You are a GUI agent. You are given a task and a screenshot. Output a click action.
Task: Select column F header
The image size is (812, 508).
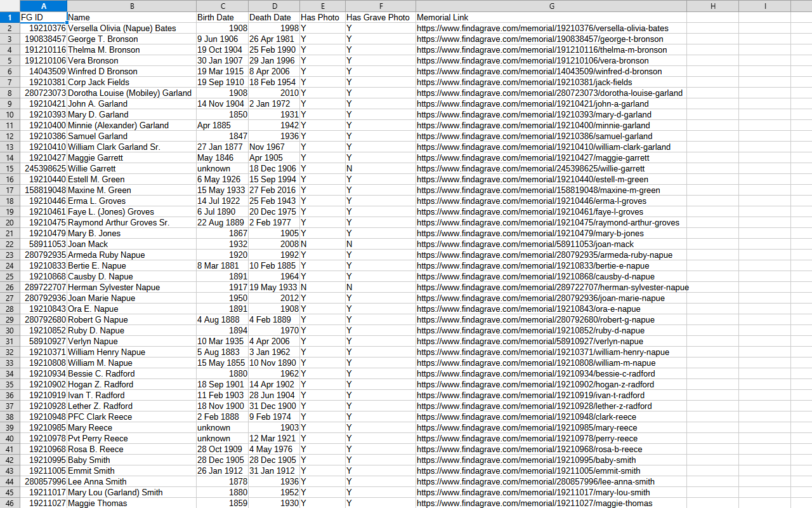[381, 6]
